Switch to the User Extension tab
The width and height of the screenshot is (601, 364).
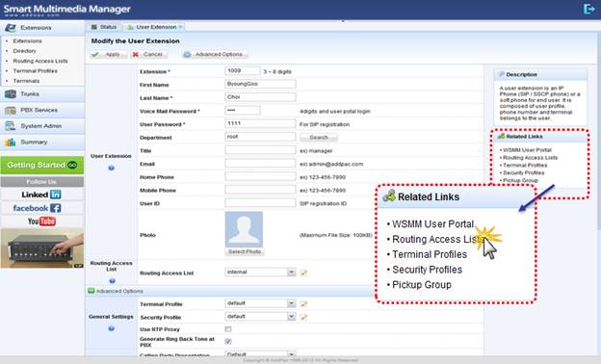154,27
